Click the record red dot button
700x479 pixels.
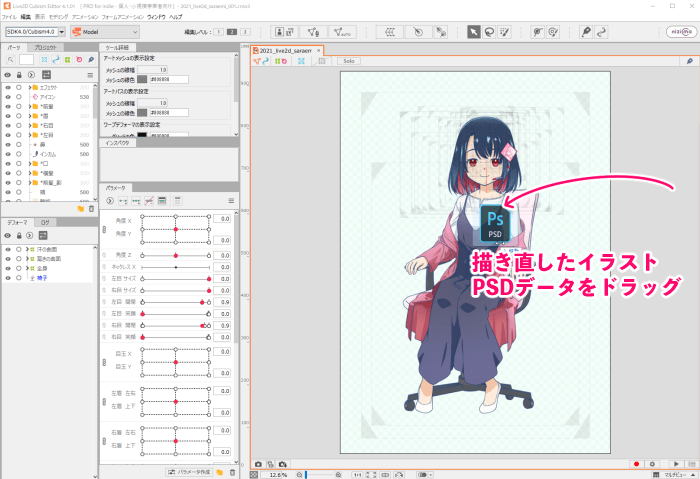click(637, 464)
